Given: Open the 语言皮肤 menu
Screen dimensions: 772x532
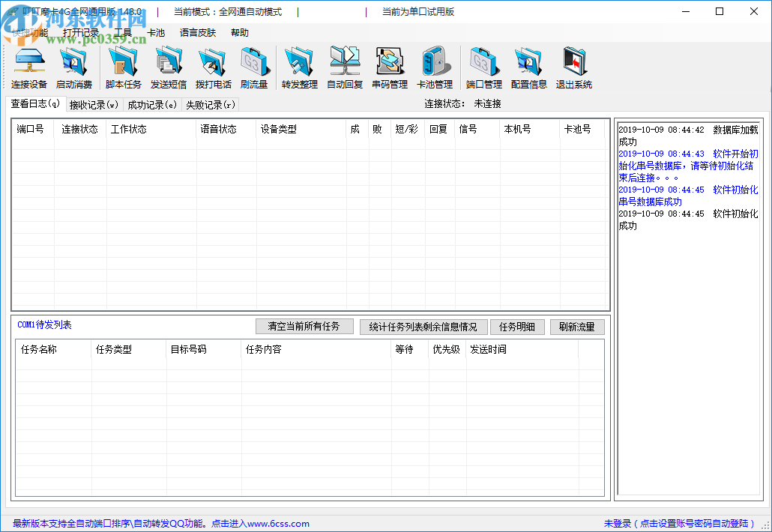Looking at the screenshot, I should tap(198, 33).
